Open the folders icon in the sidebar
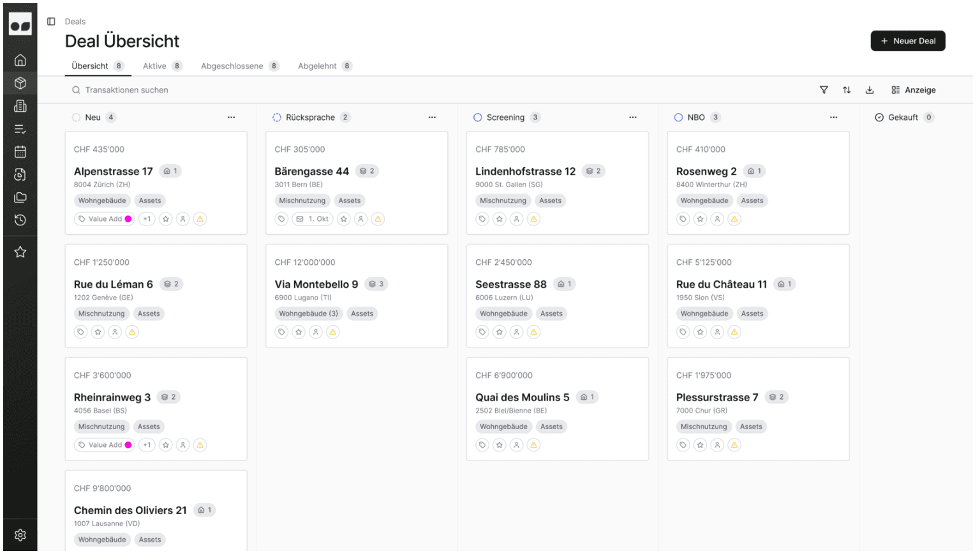Image resolution: width=980 pixels, height=553 pixels. [x=20, y=197]
